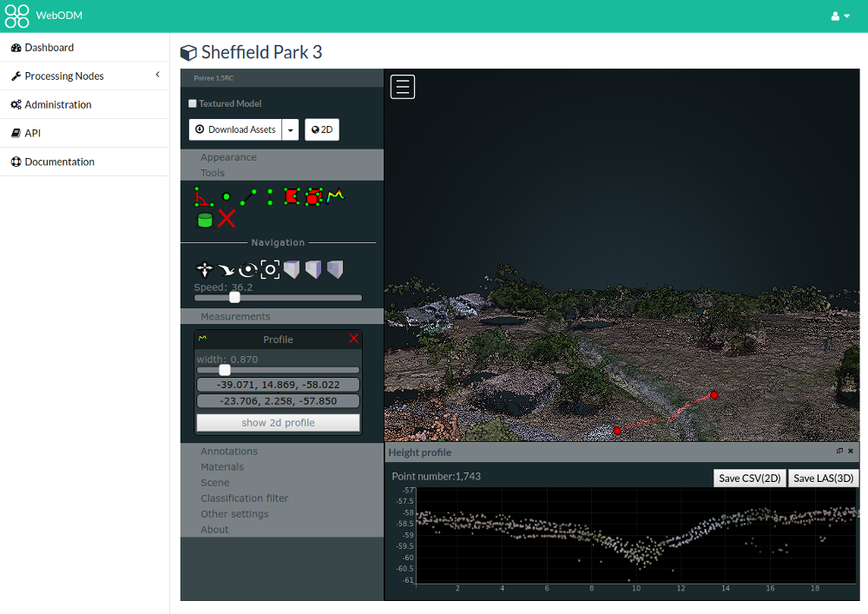
Task: Click the Point number:1,743 label
Action: tap(437, 476)
